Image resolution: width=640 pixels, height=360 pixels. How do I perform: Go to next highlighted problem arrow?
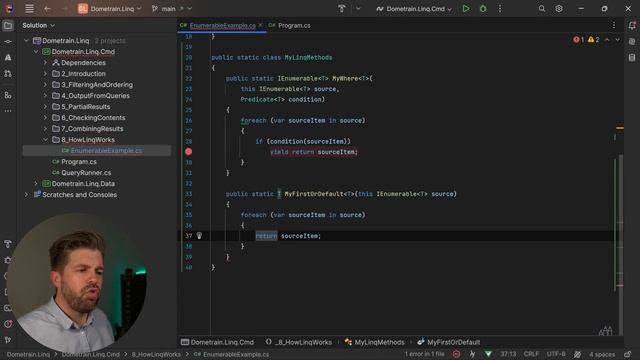click(617, 40)
